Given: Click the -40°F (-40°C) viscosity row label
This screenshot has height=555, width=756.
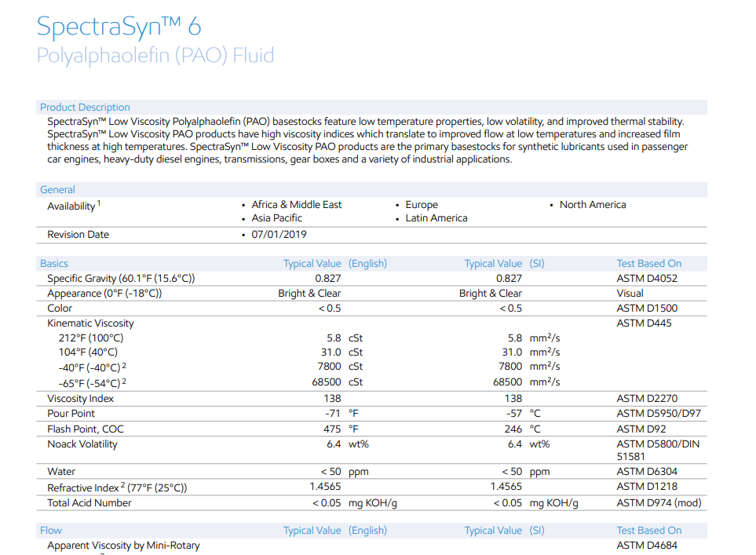Looking at the screenshot, I should pos(92,367).
